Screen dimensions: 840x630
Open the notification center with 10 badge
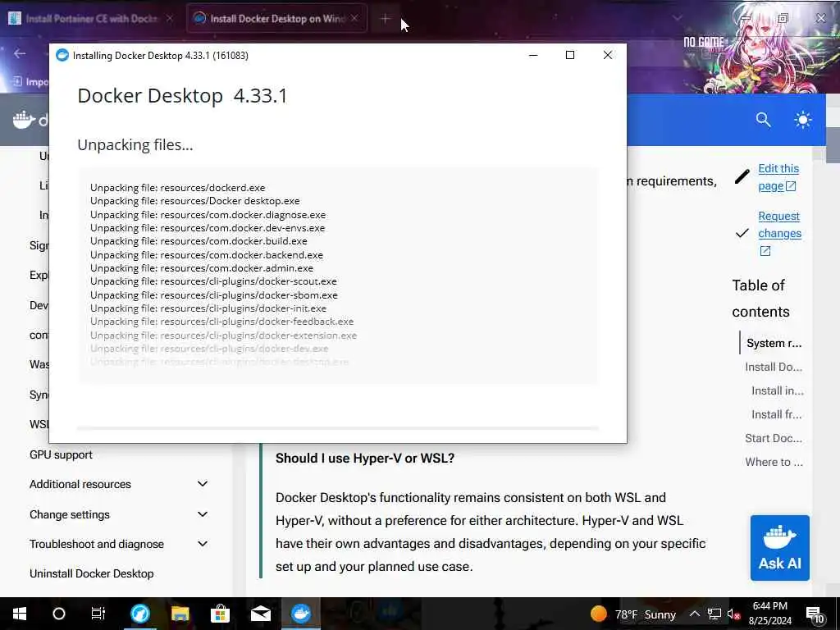pyautogui.click(x=815, y=614)
